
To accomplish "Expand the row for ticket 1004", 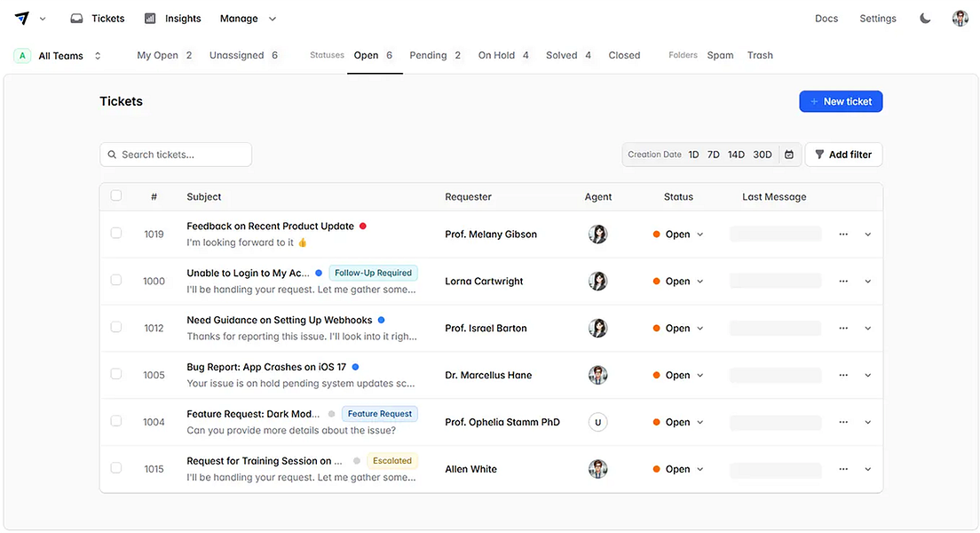I will pos(868,422).
